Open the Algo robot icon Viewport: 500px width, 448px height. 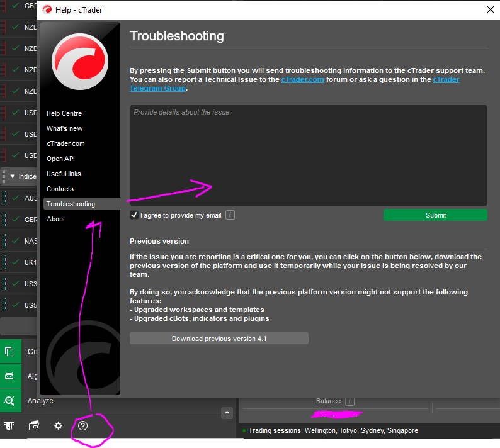click(9, 376)
